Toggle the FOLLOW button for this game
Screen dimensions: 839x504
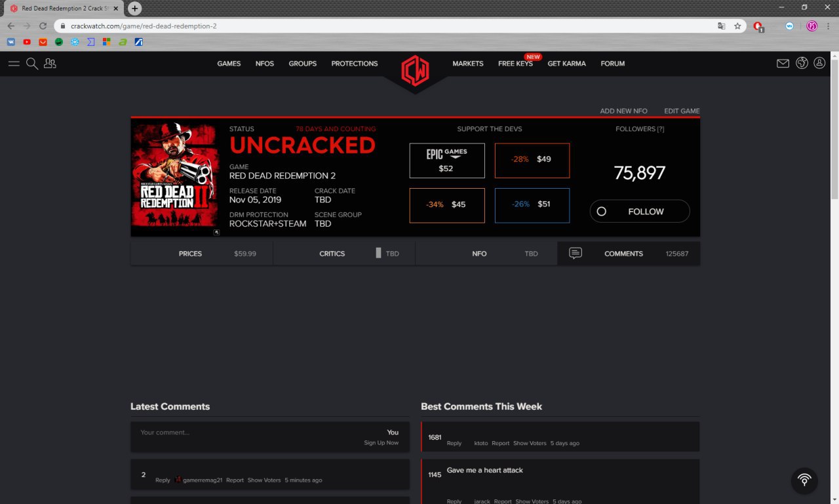[640, 211]
